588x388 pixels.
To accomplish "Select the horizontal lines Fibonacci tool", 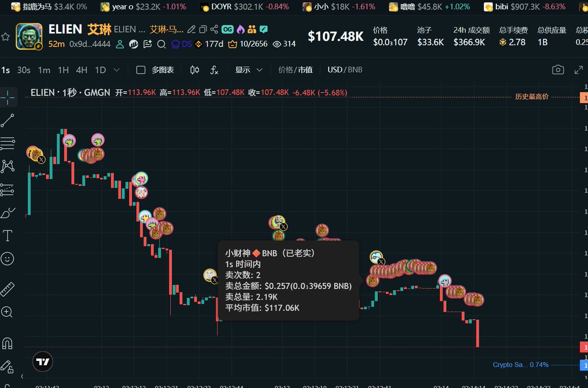I will pos(8,143).
